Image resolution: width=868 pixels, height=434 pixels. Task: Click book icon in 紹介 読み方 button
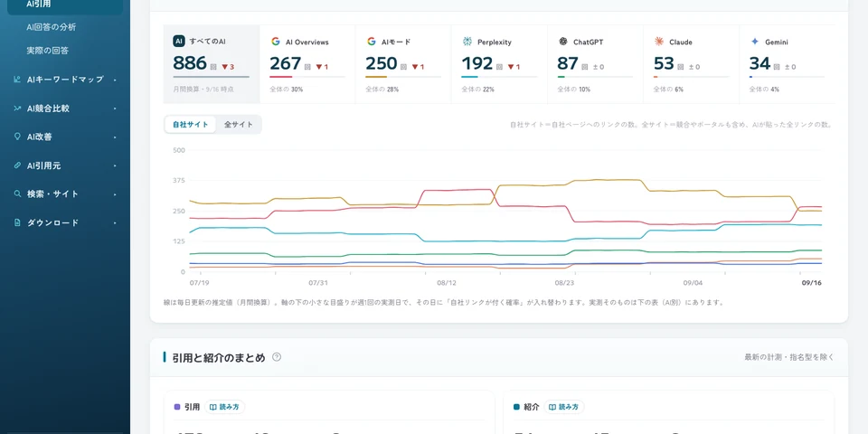click(x=552, y=407)
